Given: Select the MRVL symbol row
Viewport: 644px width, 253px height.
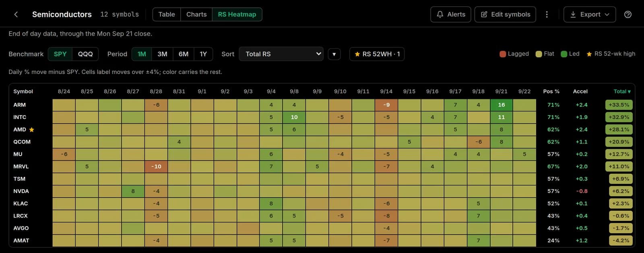Looking at the screenshot, I should [x=322, y=167].
